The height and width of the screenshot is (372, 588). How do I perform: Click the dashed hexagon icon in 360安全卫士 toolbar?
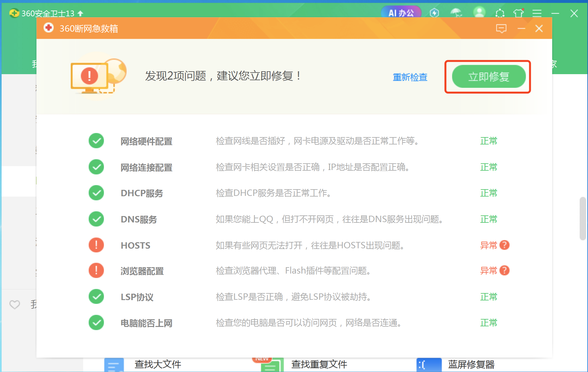500,13
